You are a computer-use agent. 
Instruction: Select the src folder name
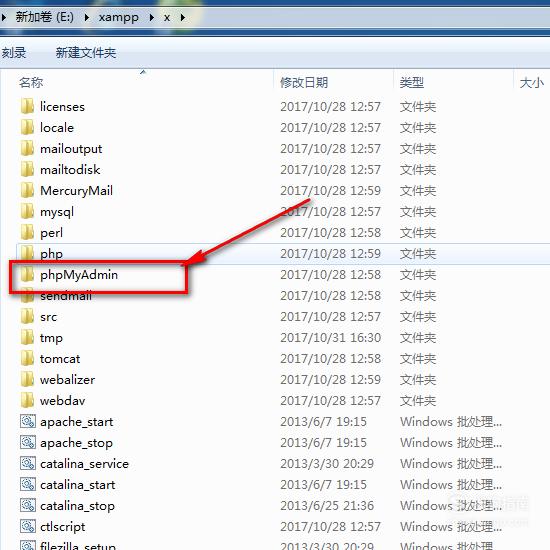pos(48,317)
